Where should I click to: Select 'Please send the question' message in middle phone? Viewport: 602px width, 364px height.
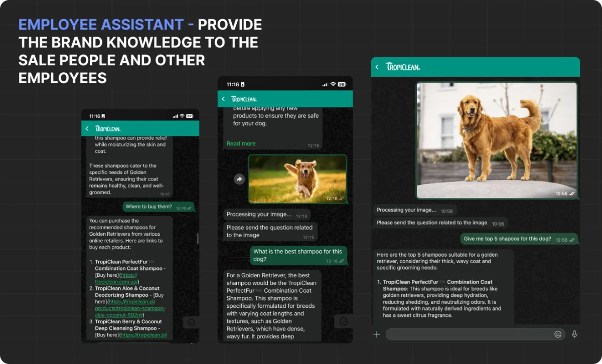click(270, 232)
